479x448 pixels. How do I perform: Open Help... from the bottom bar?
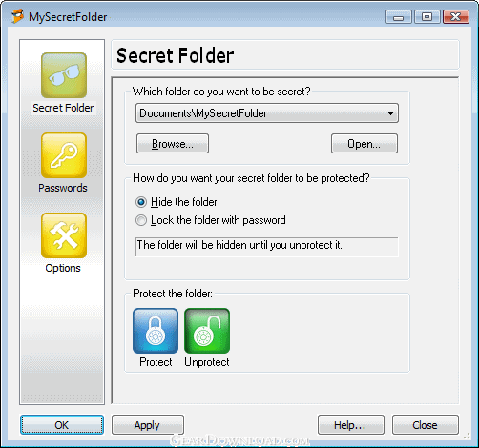(351, 425)
